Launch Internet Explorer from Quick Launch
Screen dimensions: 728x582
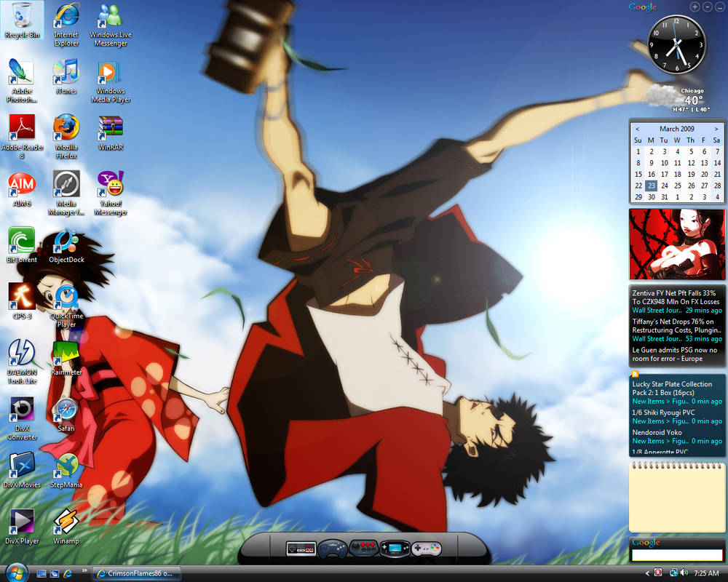point(68,574)
